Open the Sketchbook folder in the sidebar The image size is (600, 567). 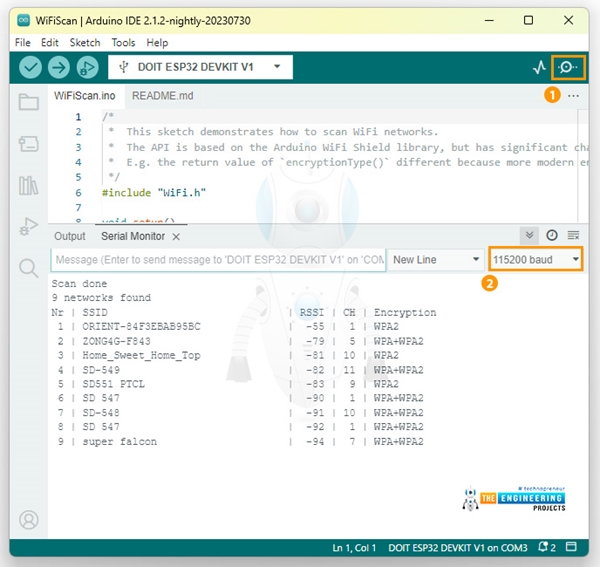point(29,102)
